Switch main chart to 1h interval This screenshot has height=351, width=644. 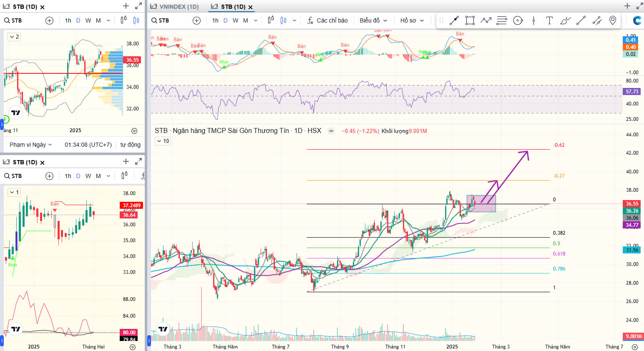point(215,20)
